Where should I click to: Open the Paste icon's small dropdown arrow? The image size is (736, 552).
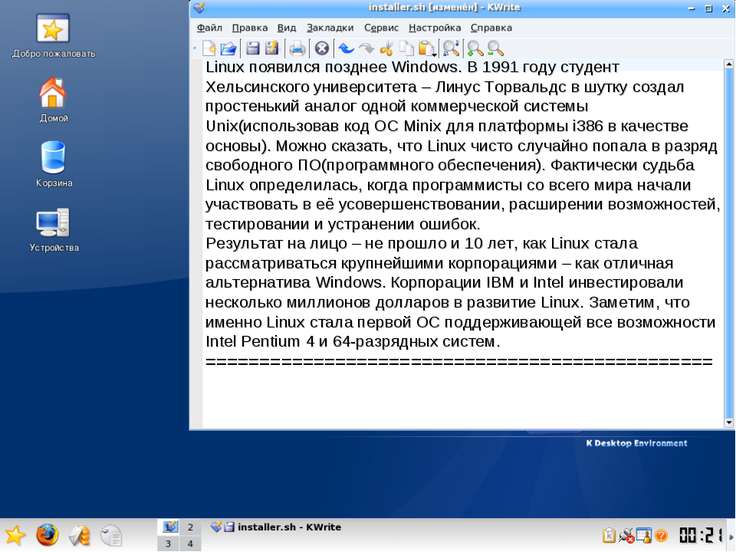(x=435, y=55)
